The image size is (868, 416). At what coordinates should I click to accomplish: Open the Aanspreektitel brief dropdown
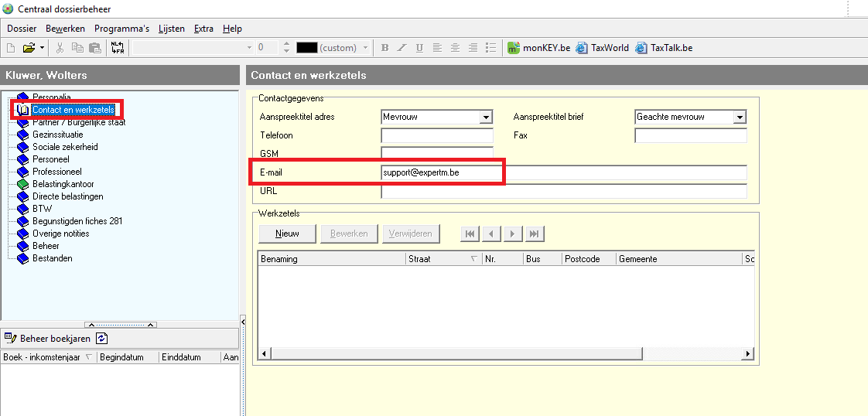click(x=740, y=118)
